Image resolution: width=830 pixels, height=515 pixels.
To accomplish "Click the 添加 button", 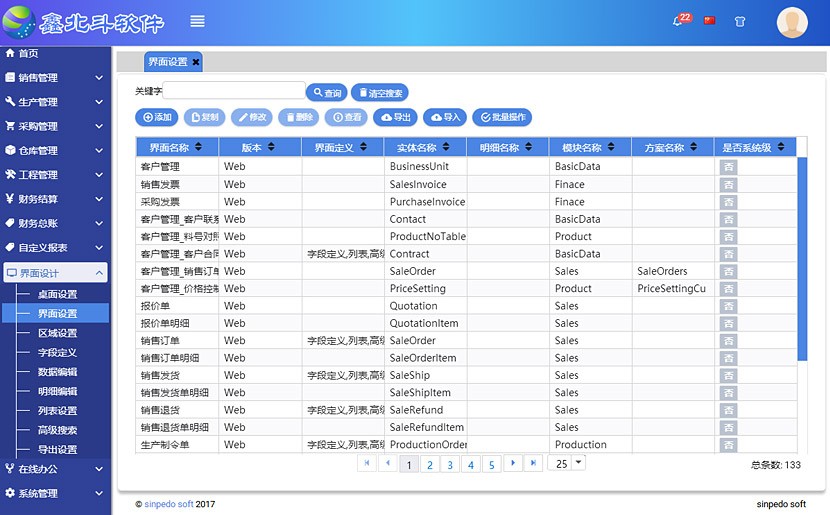I will point(157,117).
